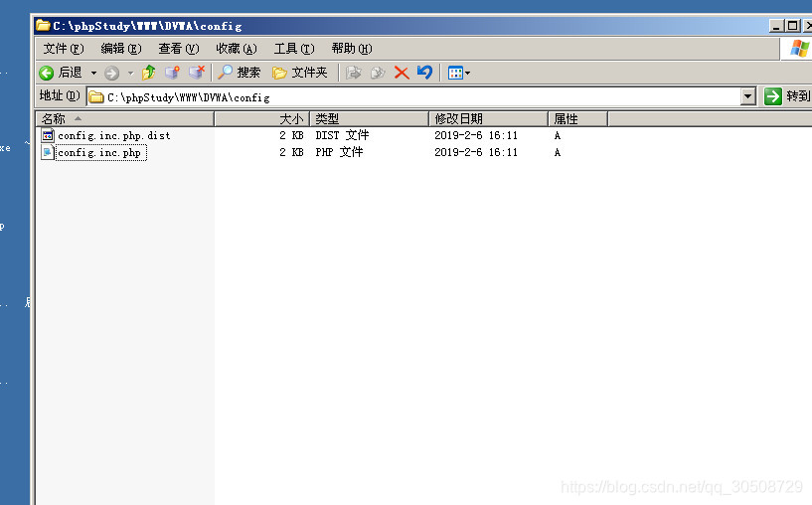Viewport: 812px width, 505px height.
Task: Open the Views dropdown button
Action: (459, 73)
